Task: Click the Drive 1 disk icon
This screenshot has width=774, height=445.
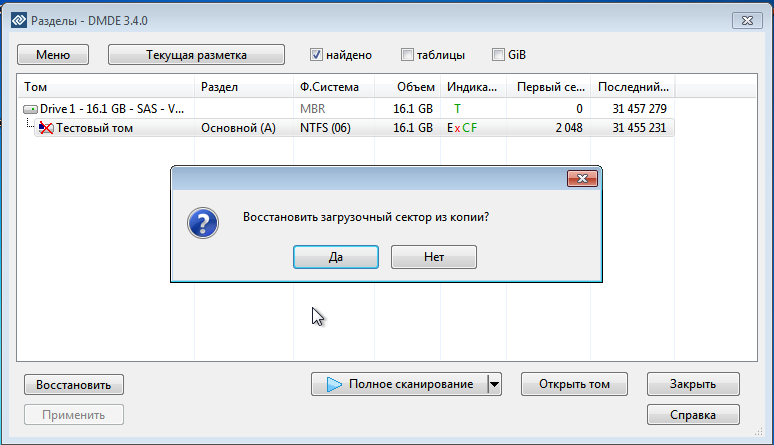Action: point(31,108)
